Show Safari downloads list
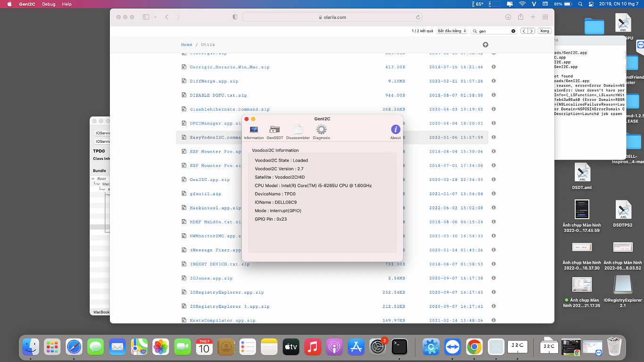This screenshot has height=362, width=644. tap(508, 17)
